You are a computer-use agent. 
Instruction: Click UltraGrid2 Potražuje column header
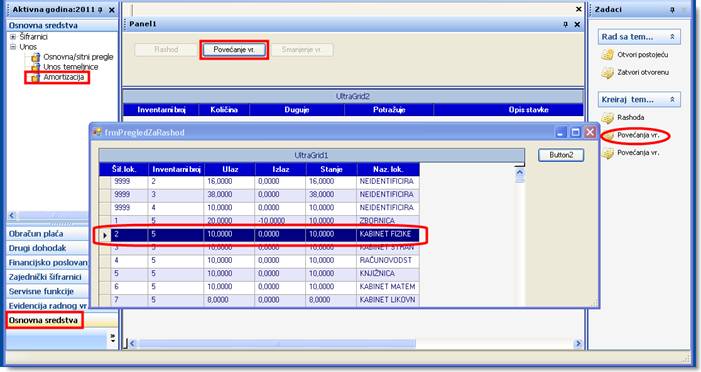389,110
